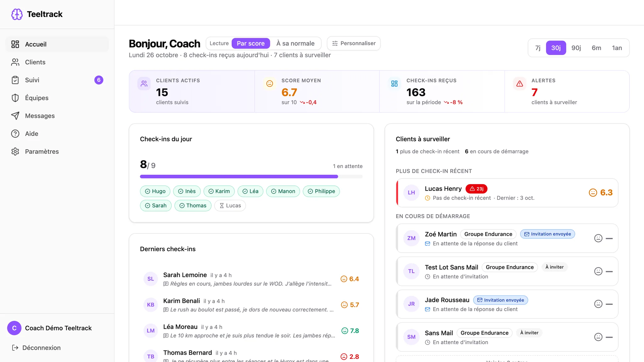Image resolution: width=644 pixels, height=362 pixels.
Task: Click the face icon on Zoé Martin row
Action: [598, 238]
